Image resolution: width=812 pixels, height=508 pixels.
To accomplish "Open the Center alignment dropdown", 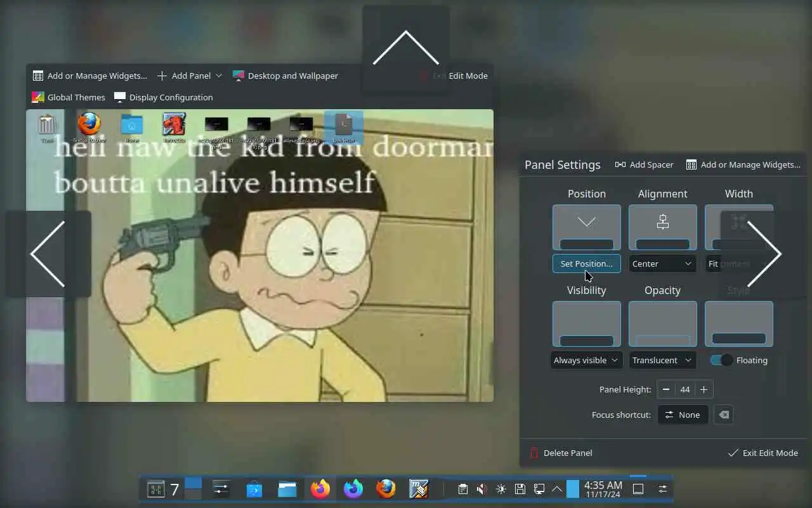I will [x=662, y=264].
